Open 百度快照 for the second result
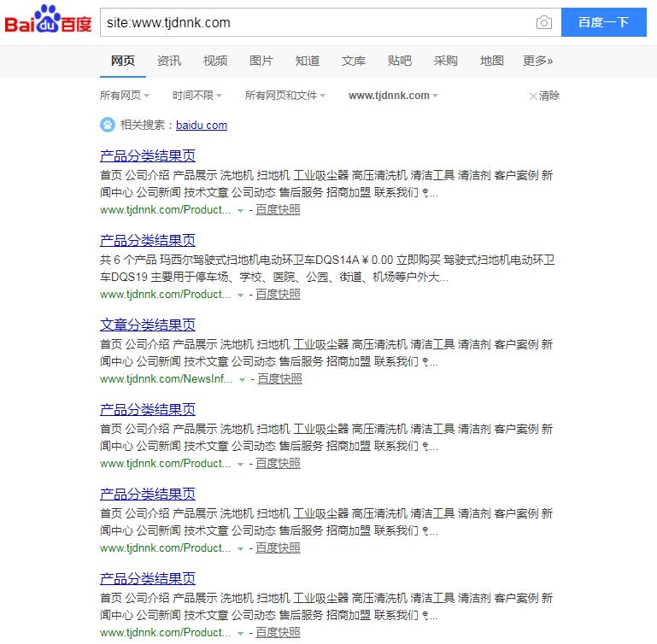 click(x=278, y=294)
